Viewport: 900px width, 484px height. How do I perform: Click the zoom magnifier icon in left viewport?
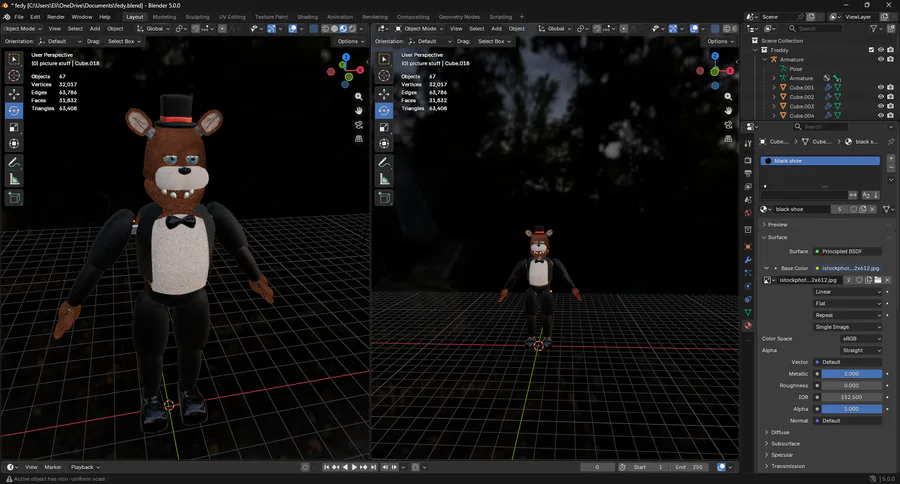click(359, 96)
